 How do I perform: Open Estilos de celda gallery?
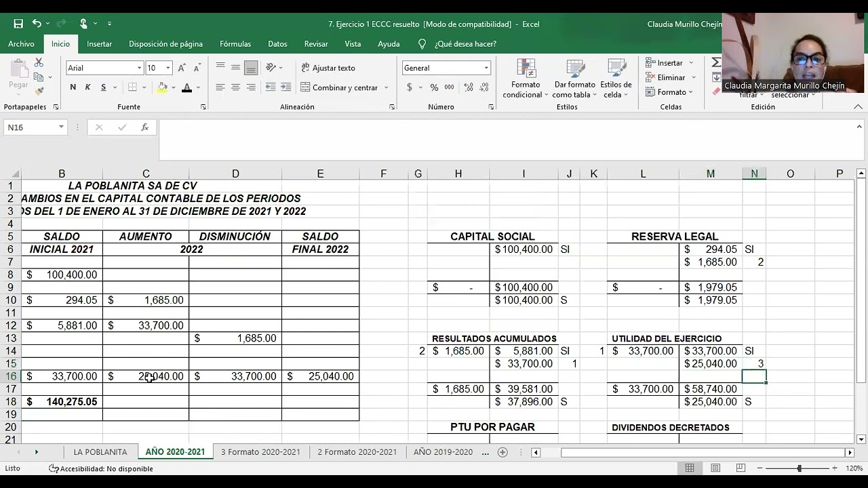tap(616, 79)
